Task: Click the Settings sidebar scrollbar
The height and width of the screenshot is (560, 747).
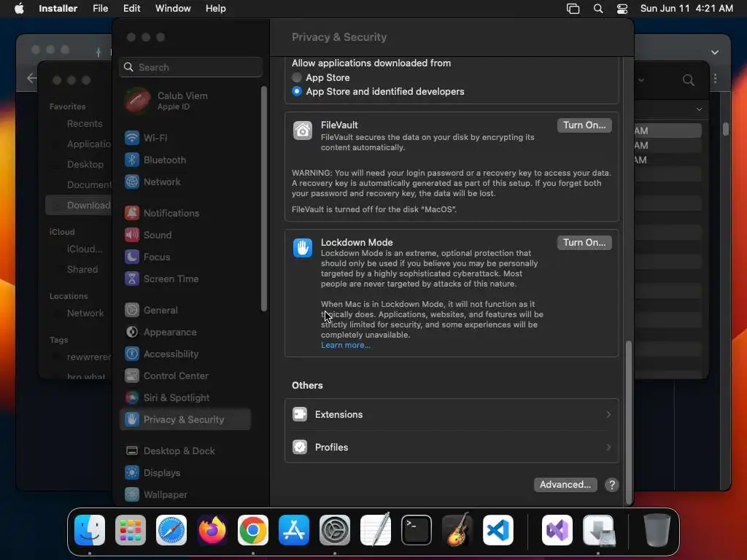Action: 264,199
